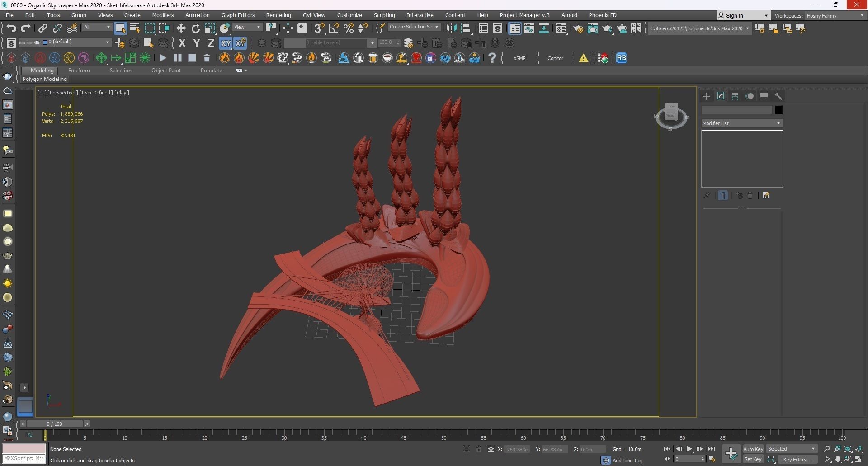Toggle Auto Key mode

753,449
